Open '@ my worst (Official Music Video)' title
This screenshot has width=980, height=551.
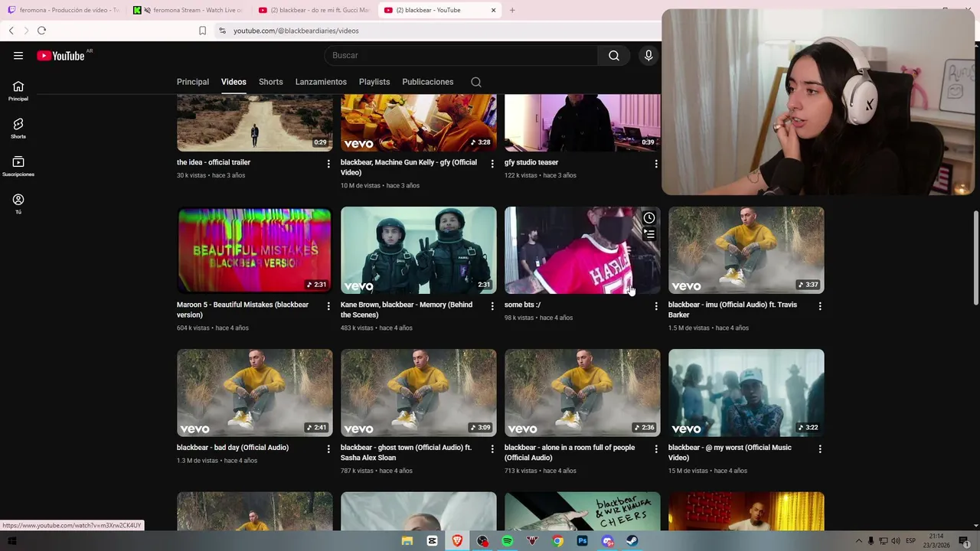730,452
